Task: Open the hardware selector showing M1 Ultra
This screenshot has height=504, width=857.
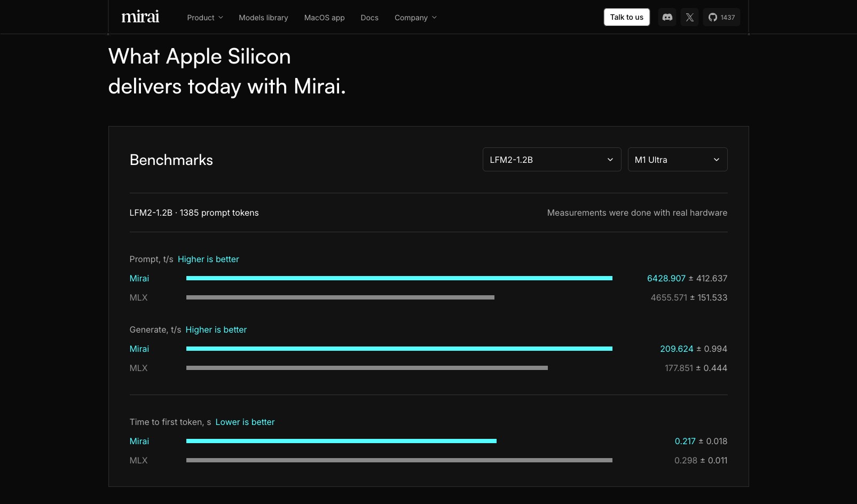Action: click(678, 159)
